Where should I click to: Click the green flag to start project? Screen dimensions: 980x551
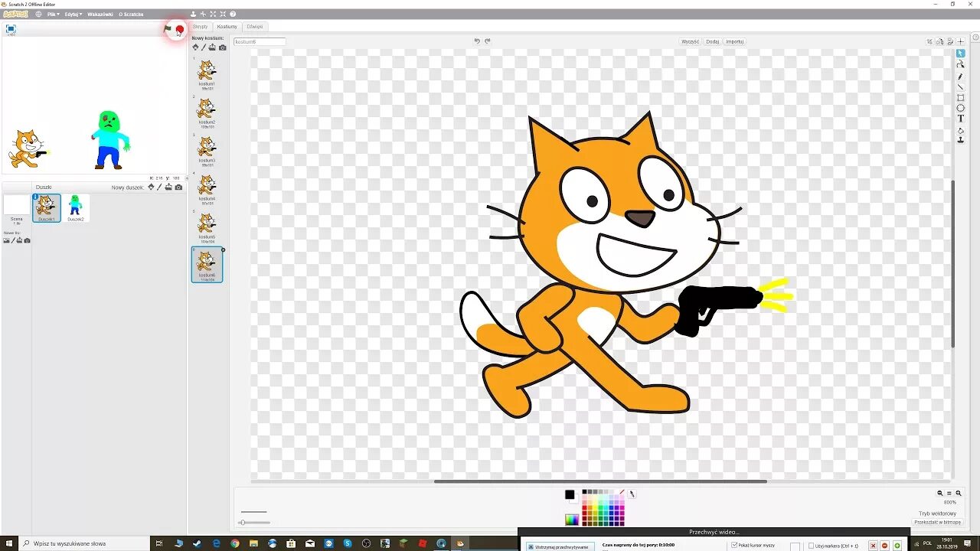point(168,28)
